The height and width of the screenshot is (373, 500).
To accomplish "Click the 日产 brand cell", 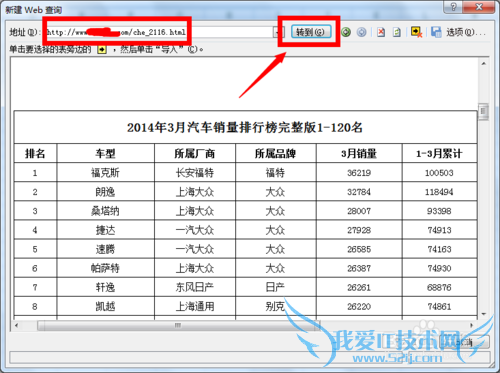I will (275, 287).
